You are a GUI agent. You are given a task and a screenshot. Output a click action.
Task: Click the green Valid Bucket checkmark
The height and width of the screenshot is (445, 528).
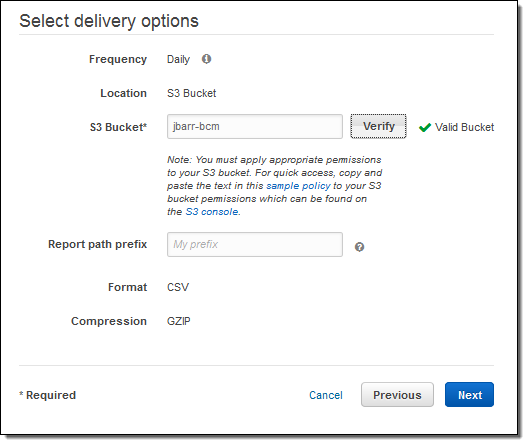(x=425, y=128)
